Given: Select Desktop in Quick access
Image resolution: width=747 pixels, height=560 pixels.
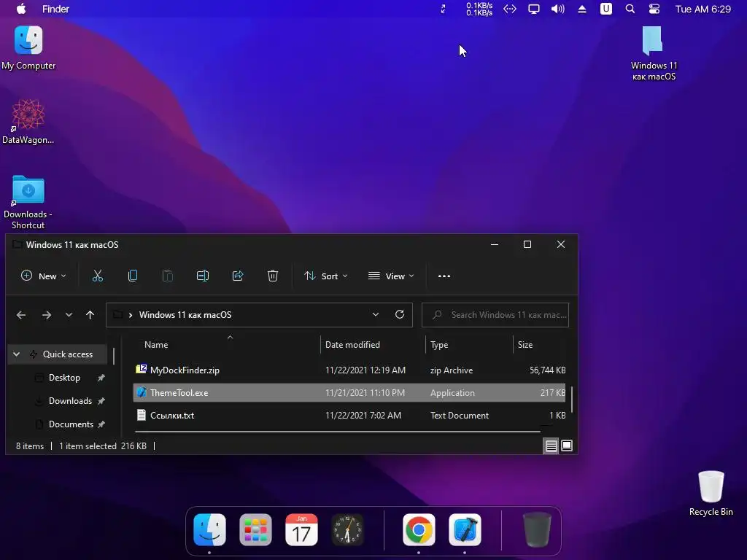Looking at the screenshot, I should click(64, 378).
